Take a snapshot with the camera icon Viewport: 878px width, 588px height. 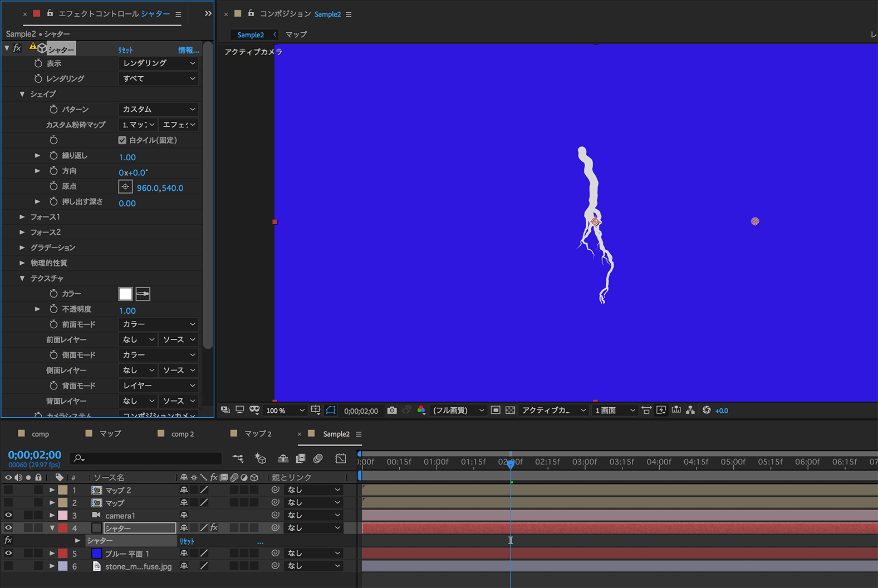pos(392,411)
